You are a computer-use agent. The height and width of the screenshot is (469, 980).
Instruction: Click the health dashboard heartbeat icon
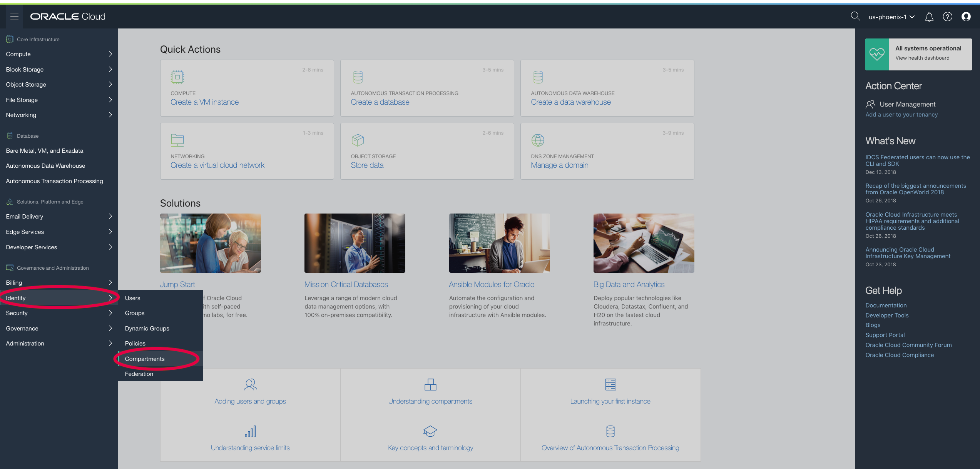coord(876,54)
